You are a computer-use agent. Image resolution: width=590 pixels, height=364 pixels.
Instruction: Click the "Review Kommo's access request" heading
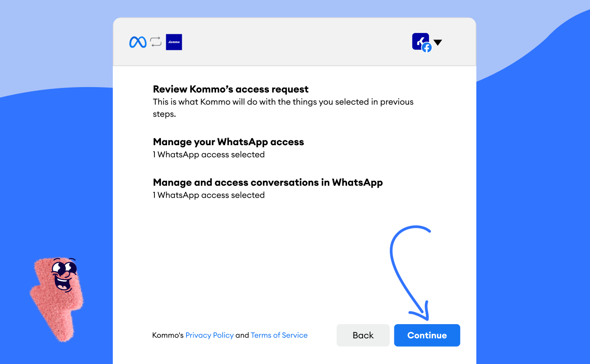pos(231,89)
